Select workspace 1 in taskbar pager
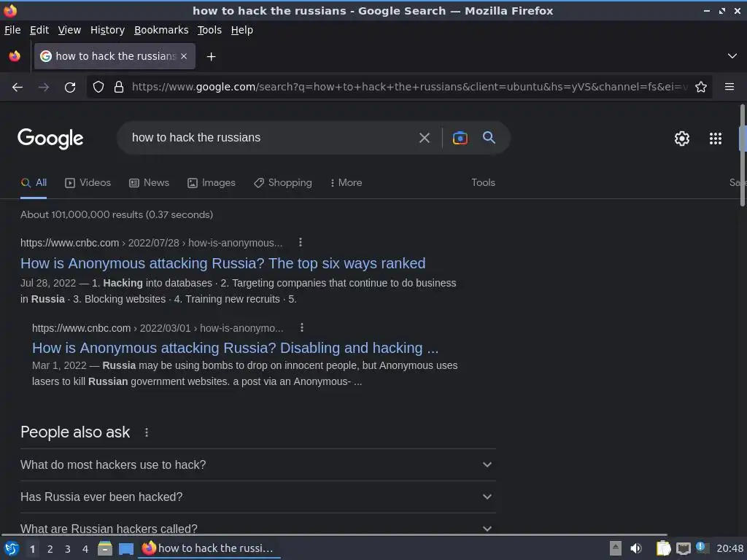Screen dimensions: 747x560 coord(32,549)
